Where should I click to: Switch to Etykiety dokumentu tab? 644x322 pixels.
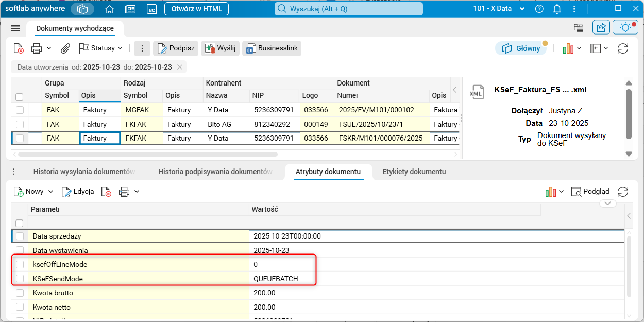click(414, 172)
